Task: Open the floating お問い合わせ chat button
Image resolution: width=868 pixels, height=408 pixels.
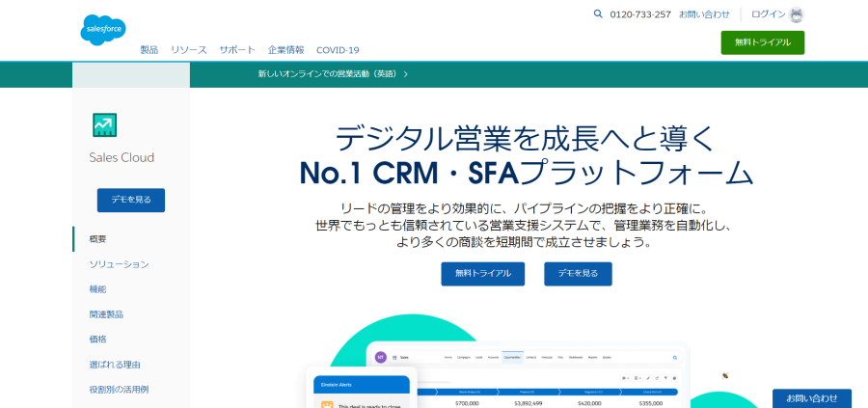Action: tap(812, 398)
